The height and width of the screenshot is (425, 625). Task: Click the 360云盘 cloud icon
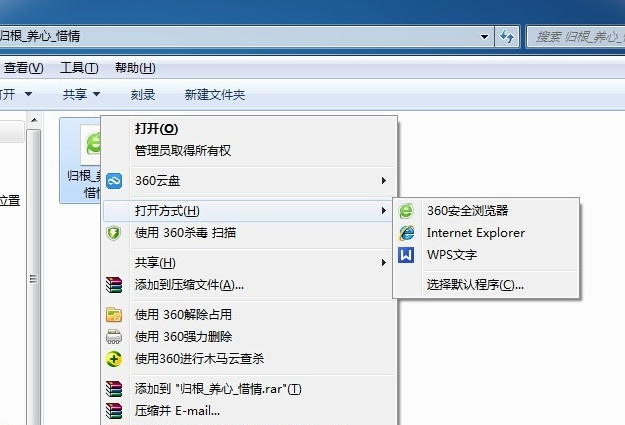[x=114, y=181]
